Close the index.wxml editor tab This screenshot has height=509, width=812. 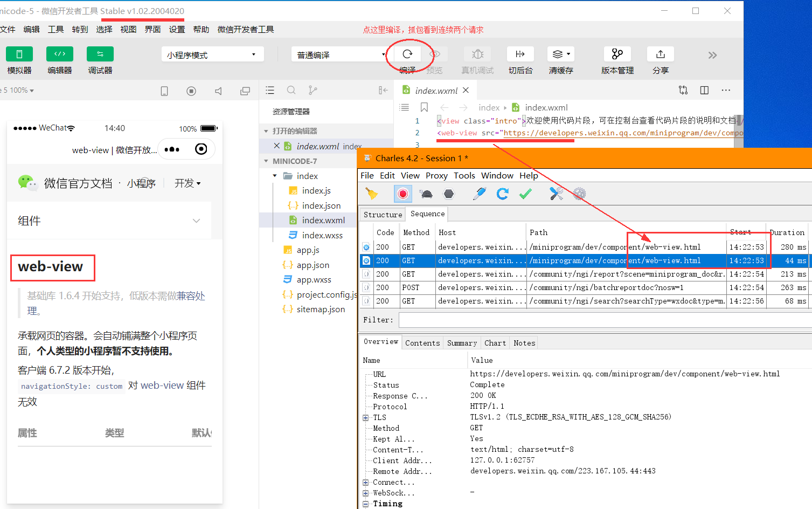pyautogui.click(x=466, y=90)
